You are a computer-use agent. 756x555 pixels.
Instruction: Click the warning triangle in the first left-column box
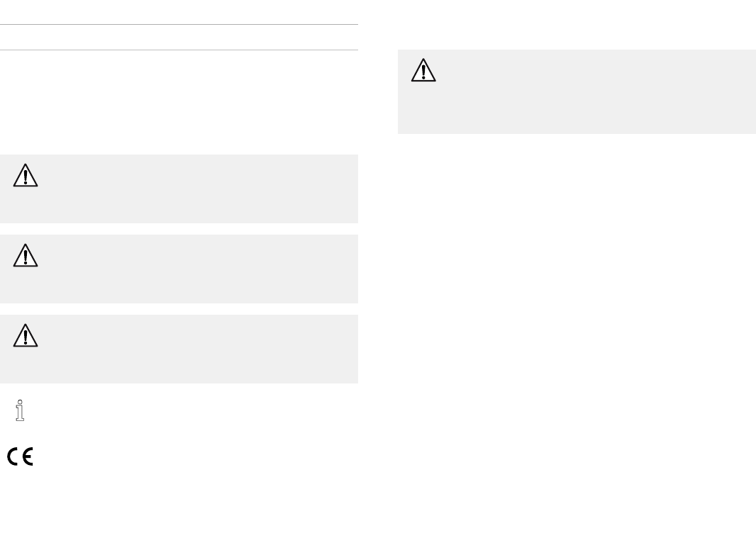coord(26,176)
